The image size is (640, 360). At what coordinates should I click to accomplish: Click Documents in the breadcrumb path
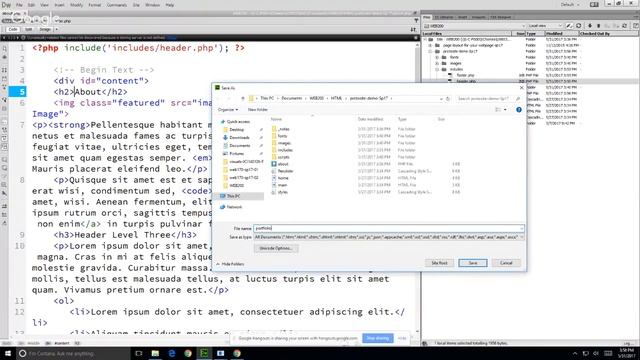coord(291,98)
